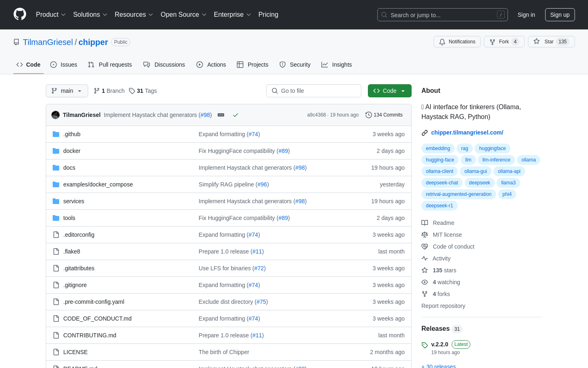Click the services folder icon
588x368 pixels.
click(x=56, y=201)
